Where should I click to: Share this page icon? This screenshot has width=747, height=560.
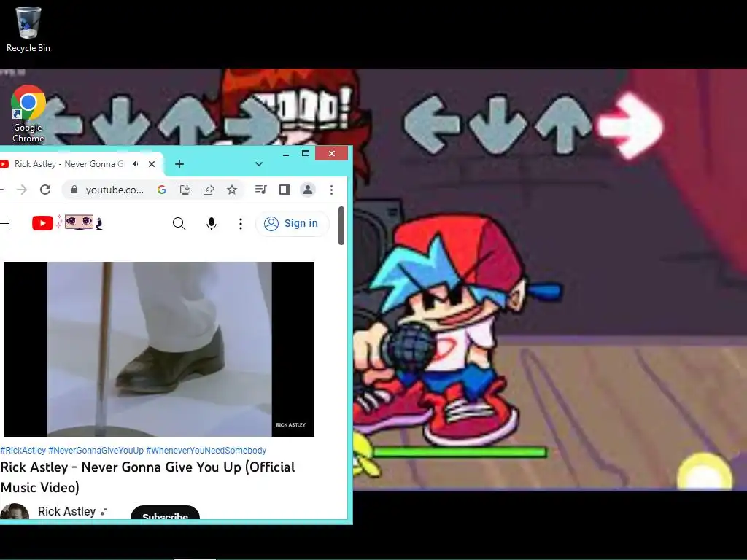tap(208, 190)
